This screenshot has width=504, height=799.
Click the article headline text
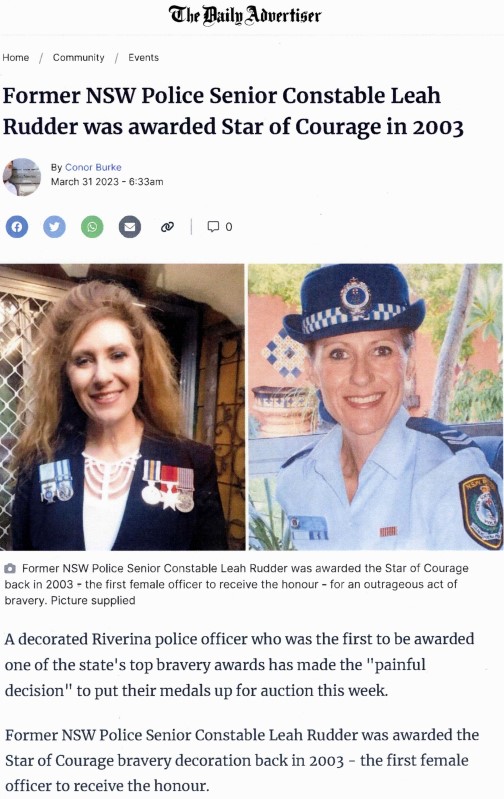click(x=233, y=111)
